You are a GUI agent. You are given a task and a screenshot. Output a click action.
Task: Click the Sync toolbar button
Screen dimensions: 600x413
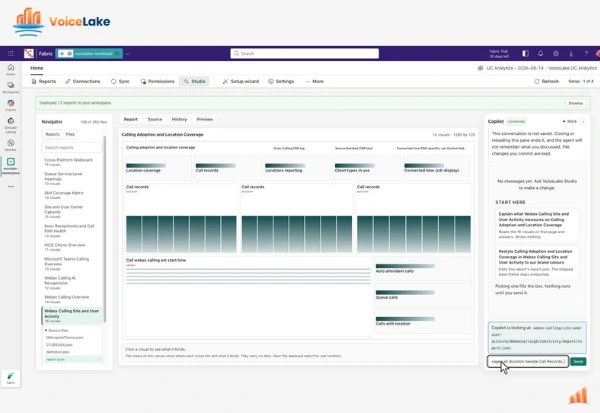pyautogui.click(x=120, y=82)
